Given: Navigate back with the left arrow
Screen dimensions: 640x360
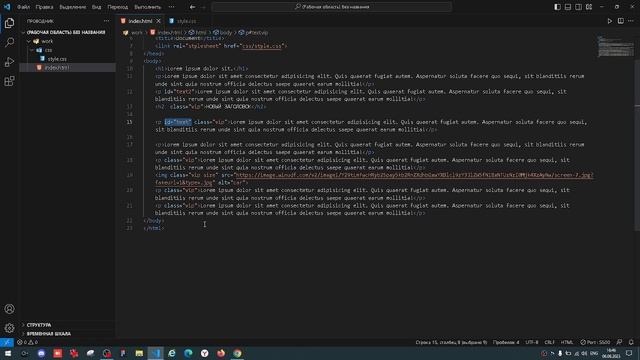Looking at the screenshot, I should 193,7.
